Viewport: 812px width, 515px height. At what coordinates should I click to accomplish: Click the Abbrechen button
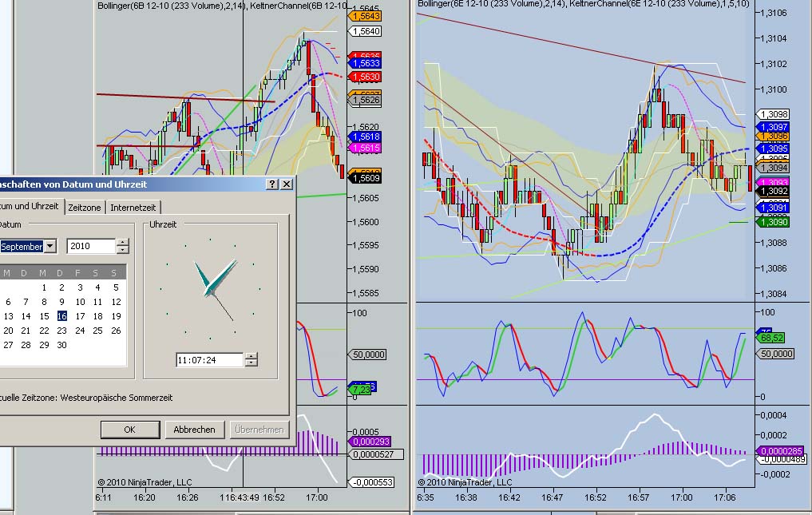194,430
